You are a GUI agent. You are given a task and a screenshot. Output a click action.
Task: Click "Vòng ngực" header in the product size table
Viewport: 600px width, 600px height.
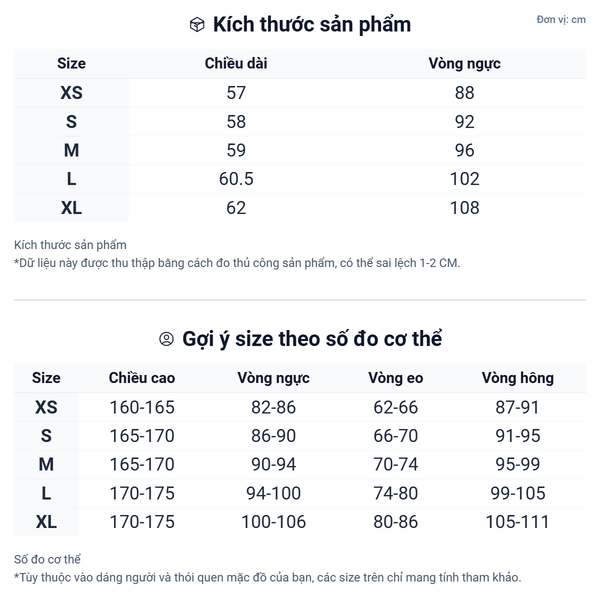click(464, 63)
